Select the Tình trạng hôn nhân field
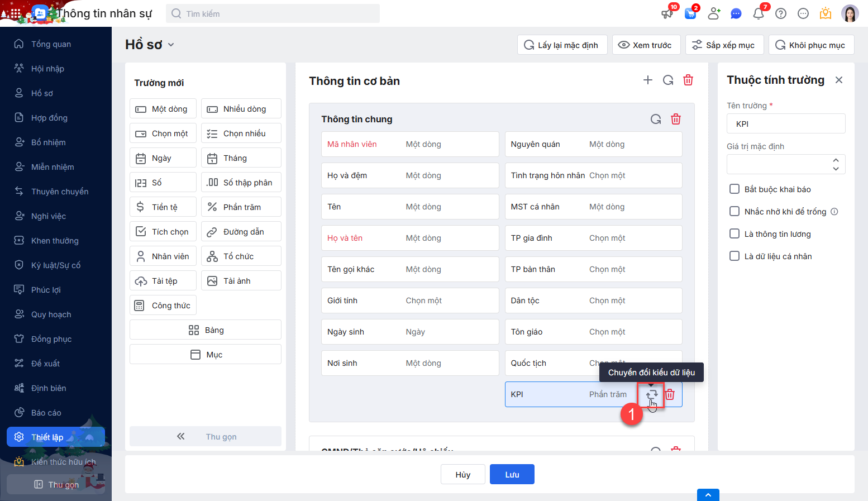Image resolution: width=868 pixels, height=501 pixels. [x=594, y=175]
